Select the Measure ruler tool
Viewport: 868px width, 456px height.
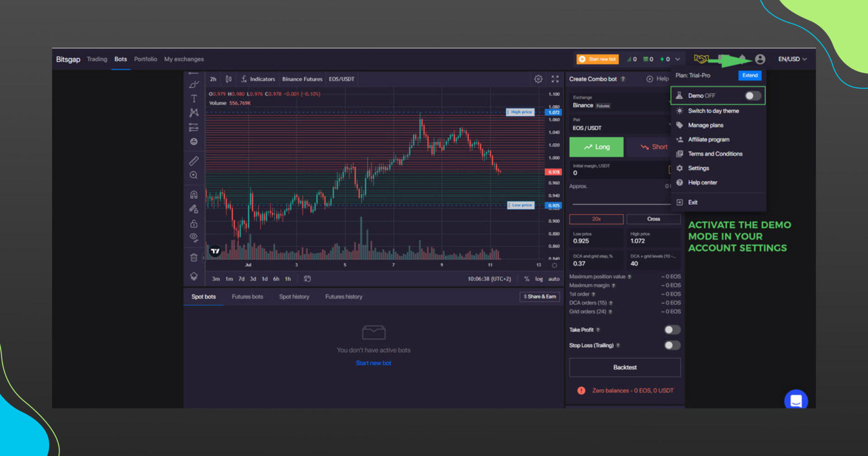[193, 161]
